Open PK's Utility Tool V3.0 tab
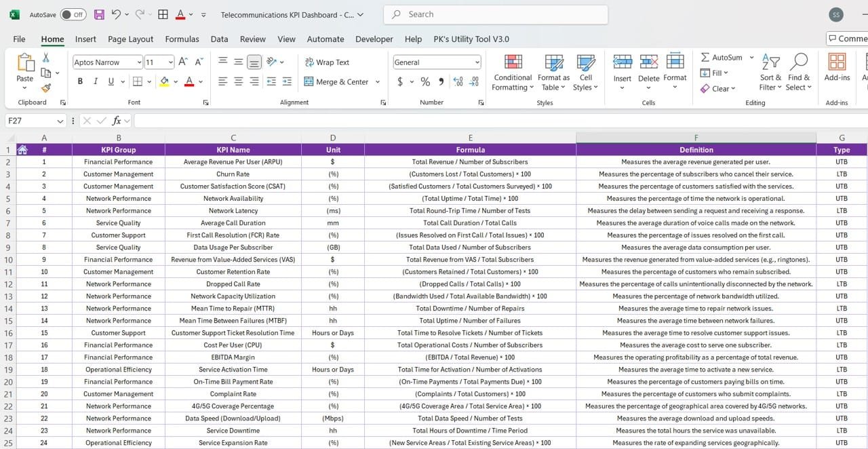Viewport: 868px width, 449px height. coord(471,39)
